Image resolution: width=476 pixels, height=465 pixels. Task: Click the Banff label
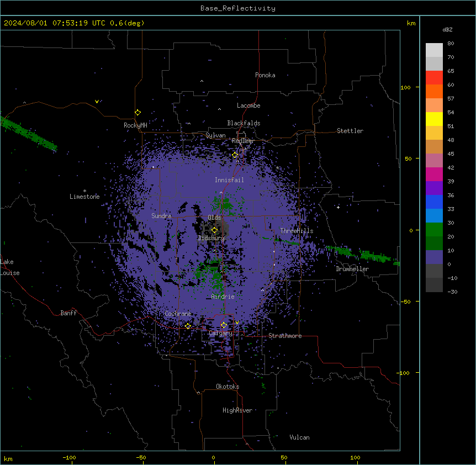click(x=68, y=313)
